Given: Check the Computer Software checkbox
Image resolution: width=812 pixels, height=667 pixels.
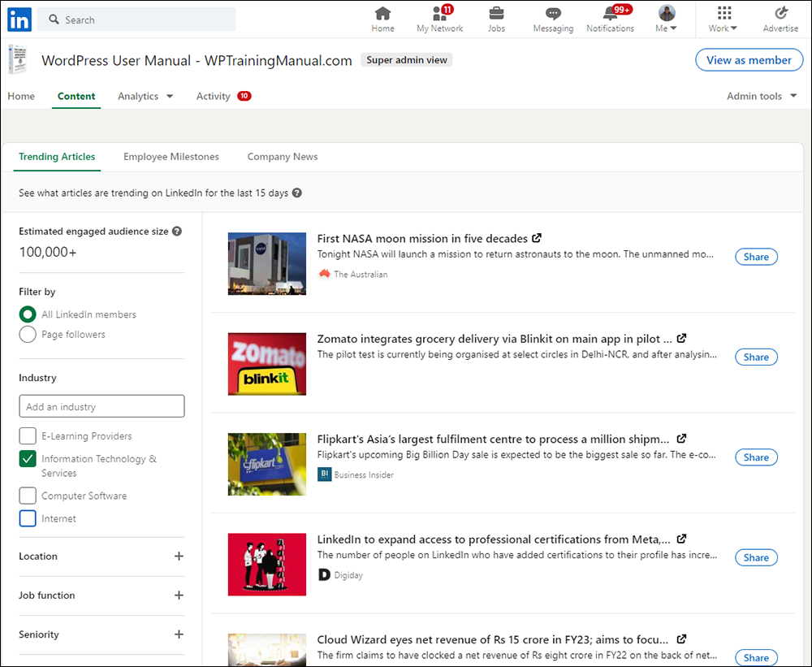Looking at the screenshot, I should (28, 496).
